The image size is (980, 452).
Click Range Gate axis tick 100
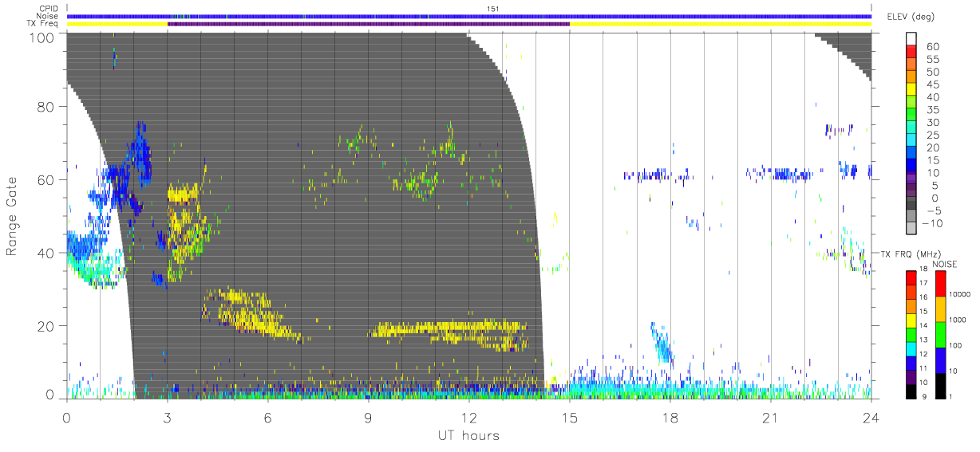43,37
